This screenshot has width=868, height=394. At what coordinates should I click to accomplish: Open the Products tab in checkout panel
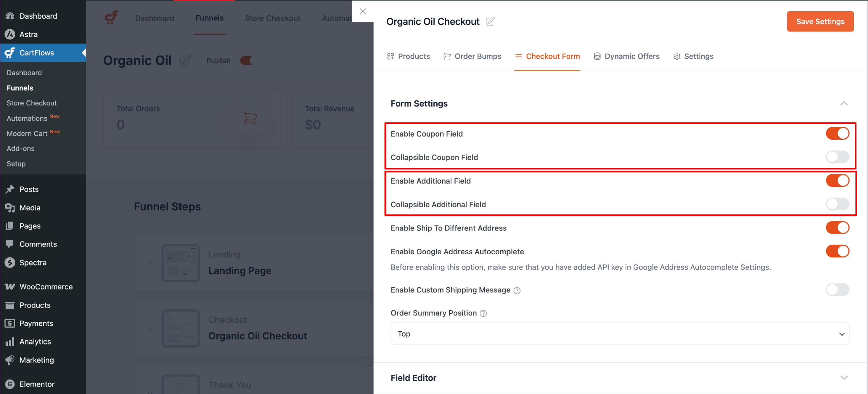(408, 56)
